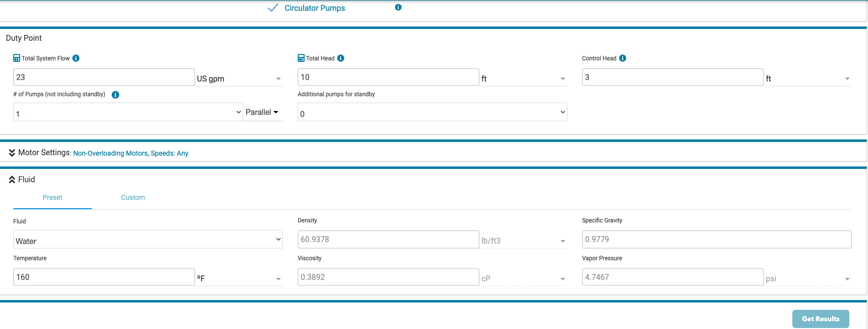Show info tooltip for Total Head
This screenshot has height=329, width=868.
[x=341, y=58]
